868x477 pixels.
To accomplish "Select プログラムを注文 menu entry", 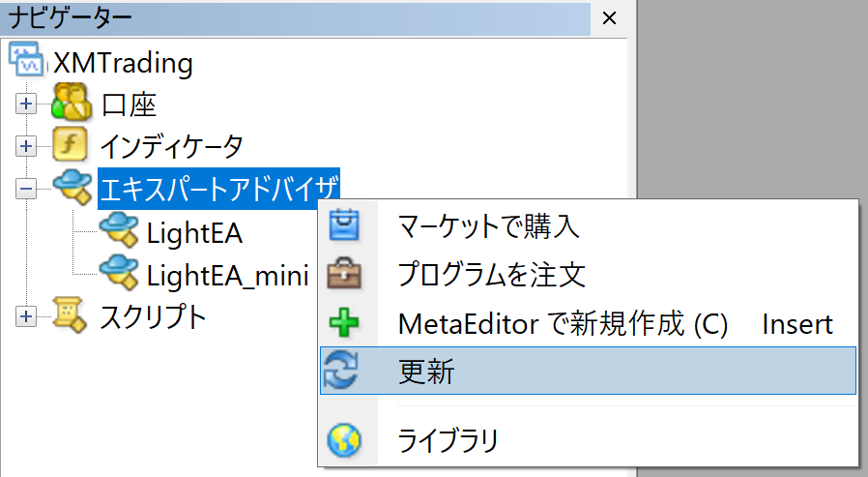I will [x=492, y=274].
